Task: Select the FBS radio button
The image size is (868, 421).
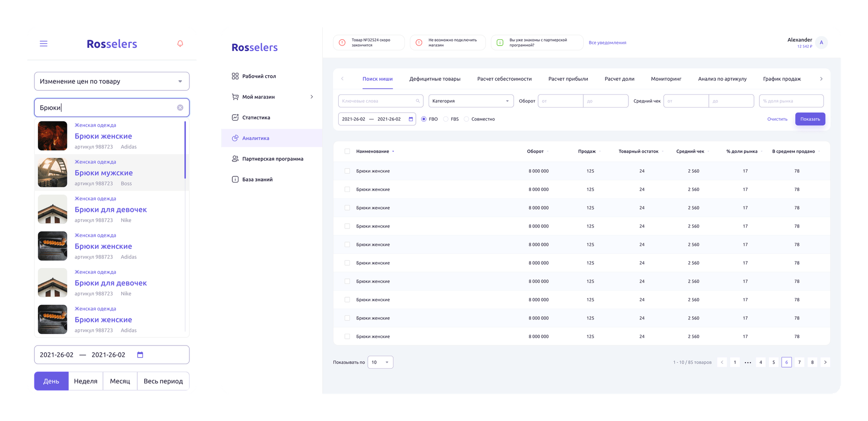Action: click(446, 119)
